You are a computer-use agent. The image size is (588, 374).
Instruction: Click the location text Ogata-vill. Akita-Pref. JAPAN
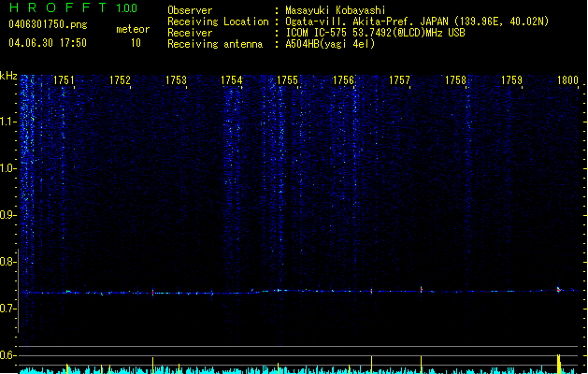point(366,22)
